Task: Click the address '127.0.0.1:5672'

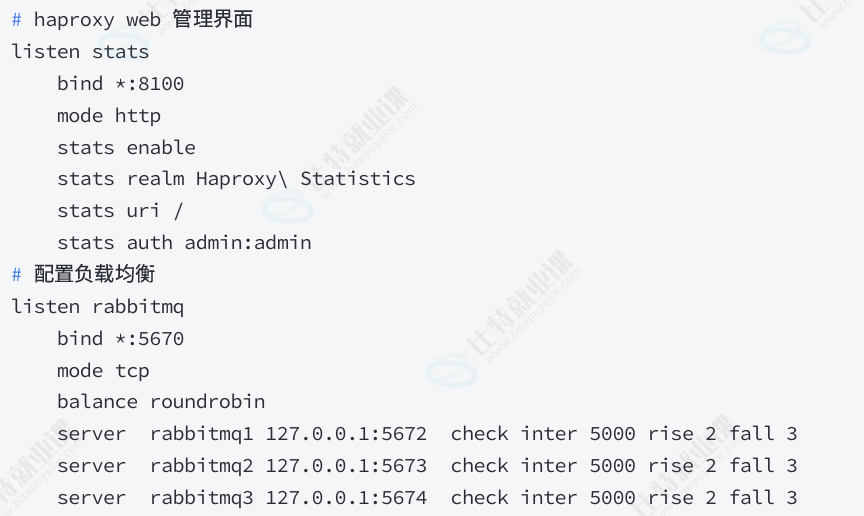Action: pos(346,434)
